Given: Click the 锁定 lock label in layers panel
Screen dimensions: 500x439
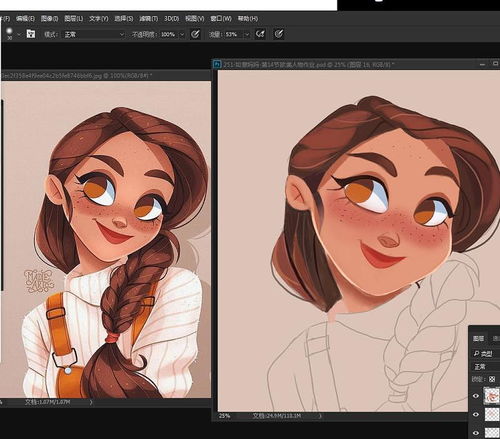Looking at the screenshot, I should coord(479,379).
